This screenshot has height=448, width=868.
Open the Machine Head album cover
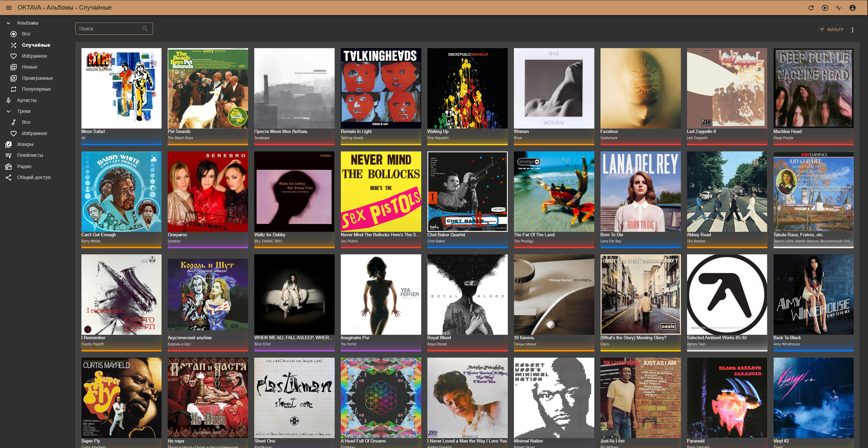813,88
